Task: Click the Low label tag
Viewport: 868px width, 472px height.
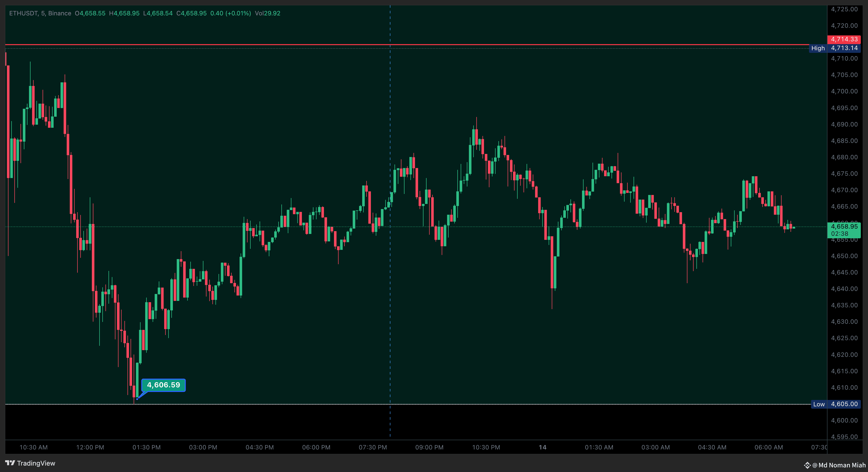Action: coord(819,404)
